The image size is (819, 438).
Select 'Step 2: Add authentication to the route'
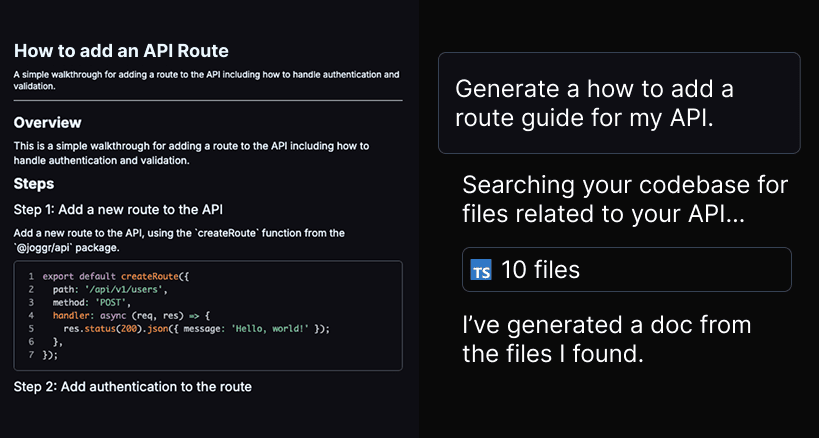click(133, 387)
